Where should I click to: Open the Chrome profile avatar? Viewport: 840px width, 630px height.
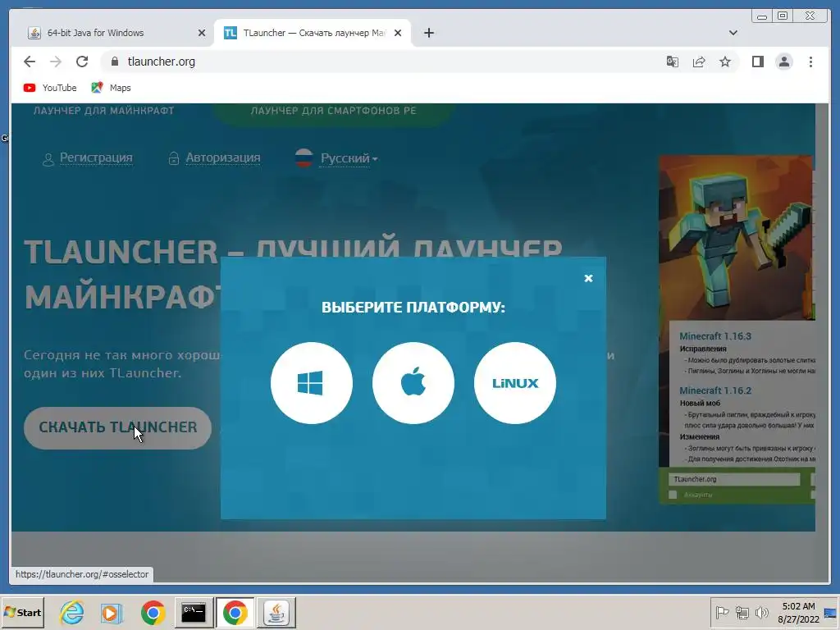pos(783,62)
